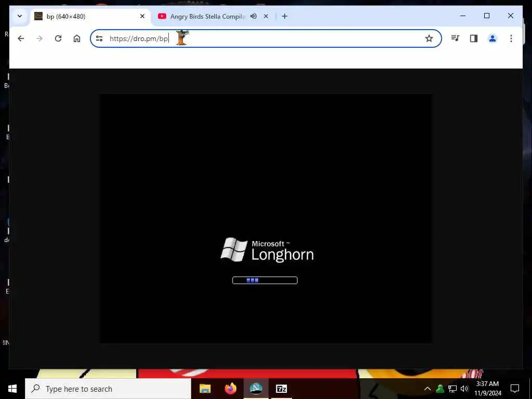The image size is (532, 399).
Task: Bookmark this page with the star
Action: 429,38
